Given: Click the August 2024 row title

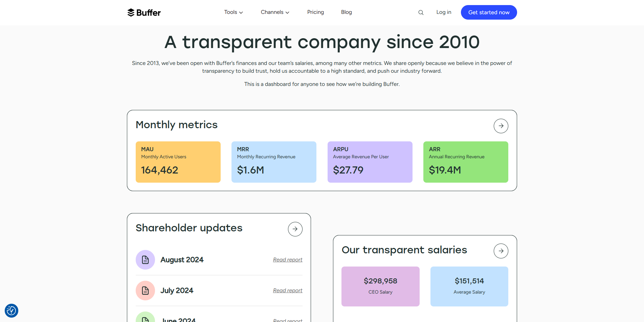Looking at the screenshot, I should 182,260.
